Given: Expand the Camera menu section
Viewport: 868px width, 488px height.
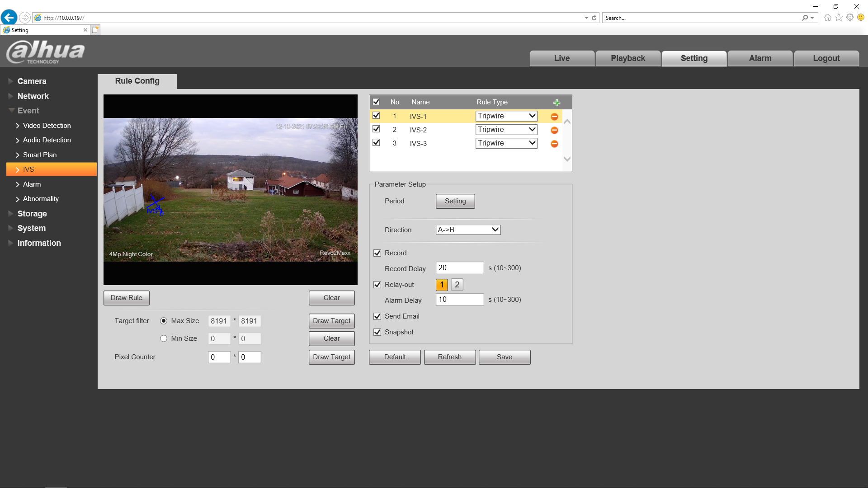Looking at the screenshot, I should tap(32, 81).
